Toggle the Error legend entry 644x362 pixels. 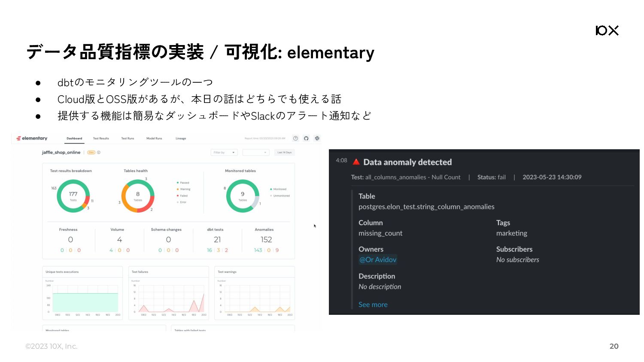pos(182,202)
